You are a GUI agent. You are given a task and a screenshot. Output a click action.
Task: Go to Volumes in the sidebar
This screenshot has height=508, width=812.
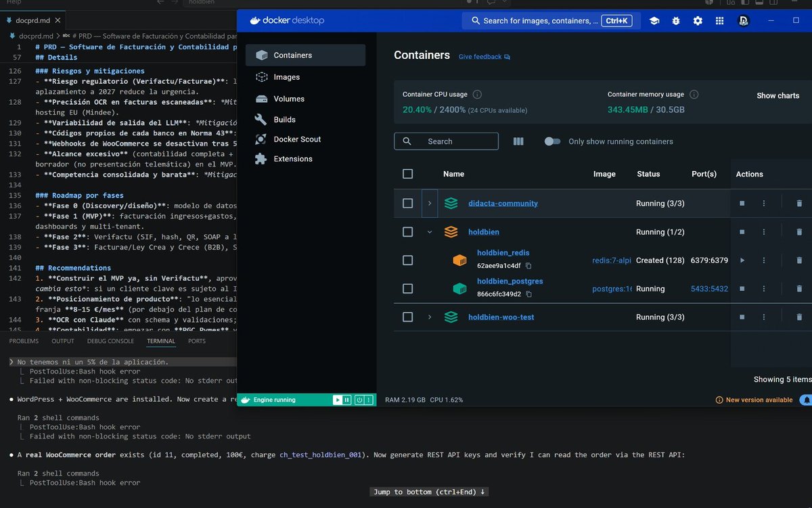305,99
